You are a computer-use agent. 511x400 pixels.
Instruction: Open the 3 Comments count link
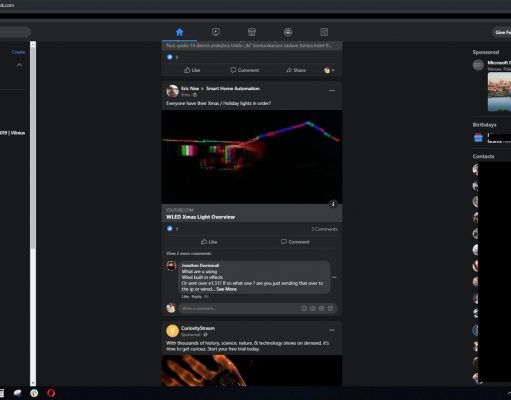324,229
